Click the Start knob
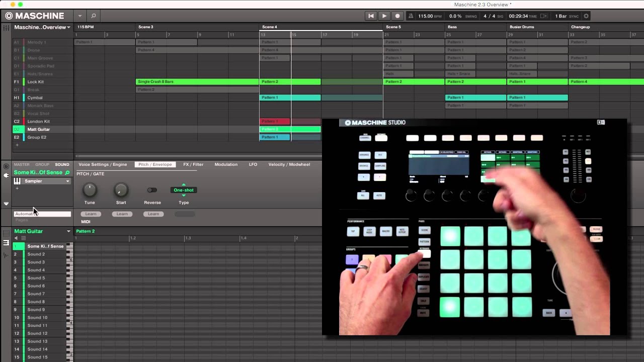 pyautogui.click(x=121, y=190)
